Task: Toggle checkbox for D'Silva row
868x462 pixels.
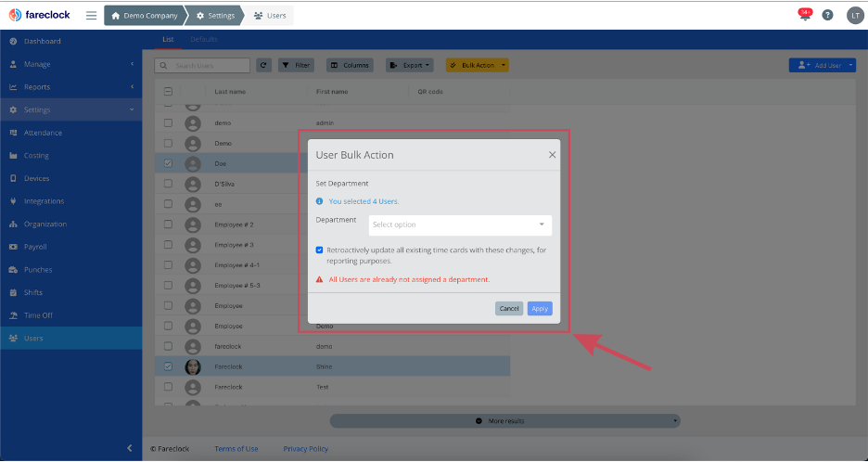Action: pos(168,184)
